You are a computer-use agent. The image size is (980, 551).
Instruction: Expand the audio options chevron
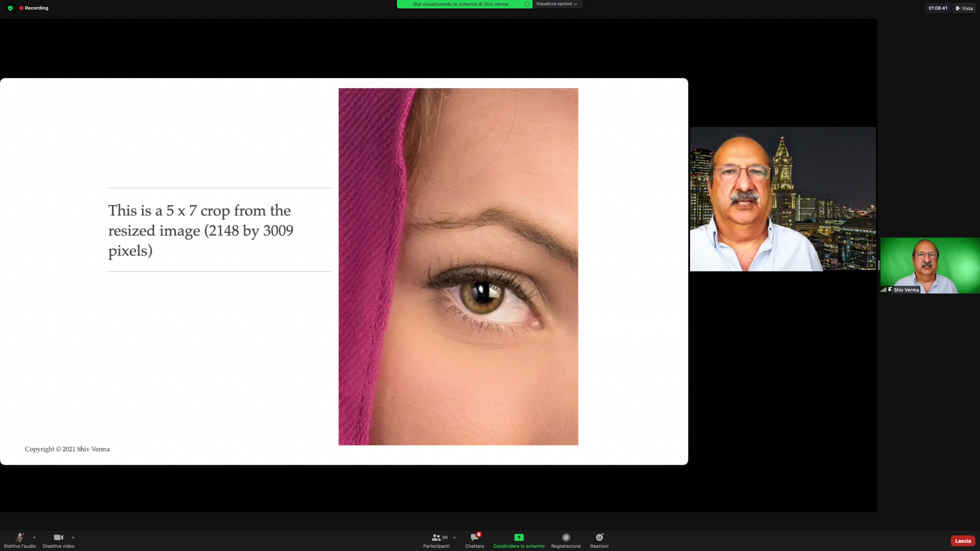pos(34,537)
